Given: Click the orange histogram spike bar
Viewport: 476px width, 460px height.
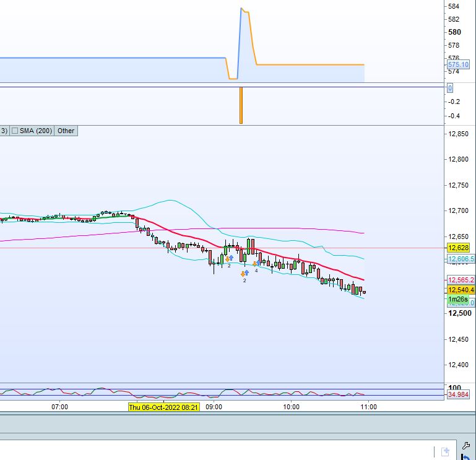Looking at the screenshot, I should pyautogui.click(x=241, y=105).
